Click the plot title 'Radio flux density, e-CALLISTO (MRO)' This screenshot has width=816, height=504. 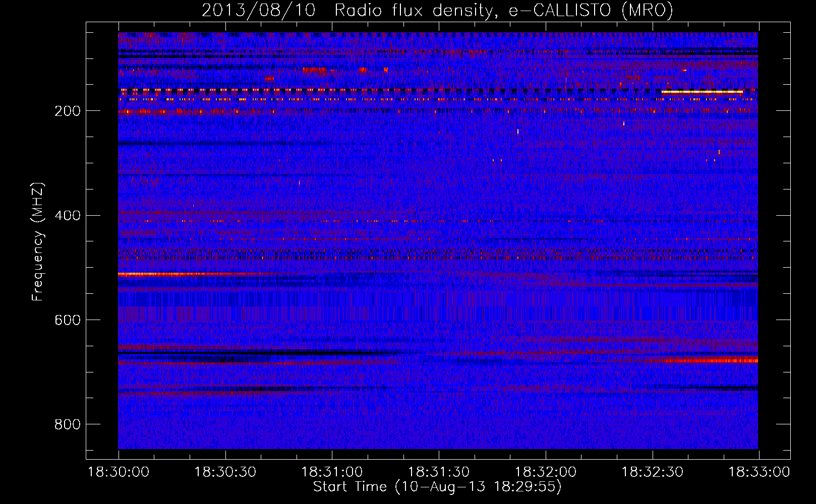[x=504, y=10]
